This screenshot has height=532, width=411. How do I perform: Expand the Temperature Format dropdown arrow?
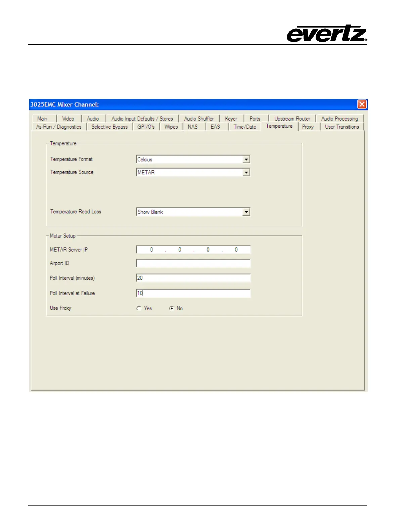click(246, 159)
